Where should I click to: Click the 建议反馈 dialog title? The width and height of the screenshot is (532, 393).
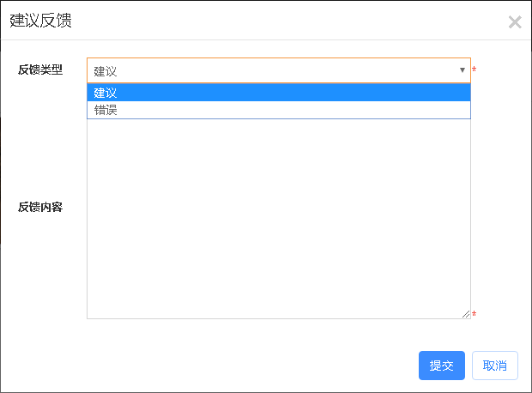click(x=40, y=21)
